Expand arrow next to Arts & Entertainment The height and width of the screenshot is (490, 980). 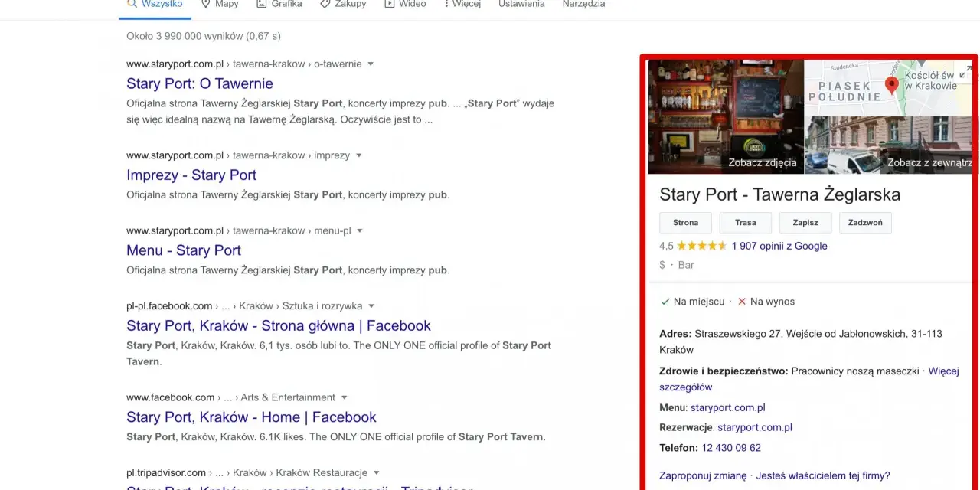tap(344, 397)
